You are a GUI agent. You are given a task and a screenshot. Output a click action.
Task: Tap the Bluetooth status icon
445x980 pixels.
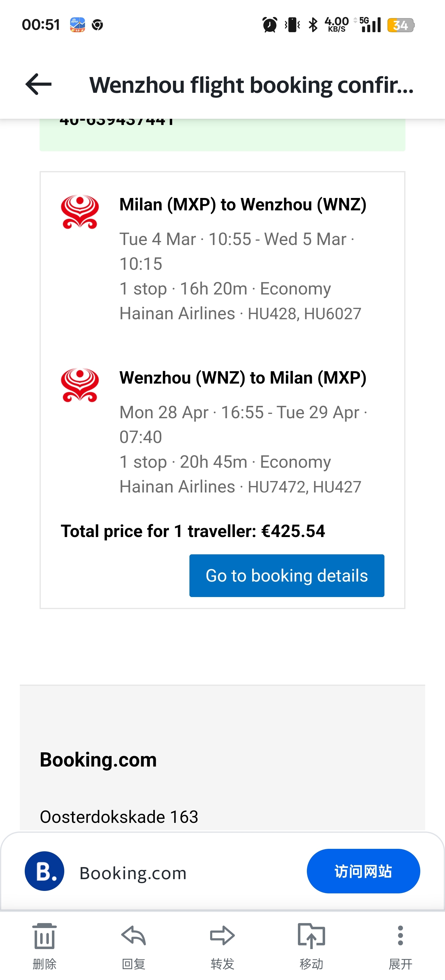pyautogui.click(x=313, y=25)
